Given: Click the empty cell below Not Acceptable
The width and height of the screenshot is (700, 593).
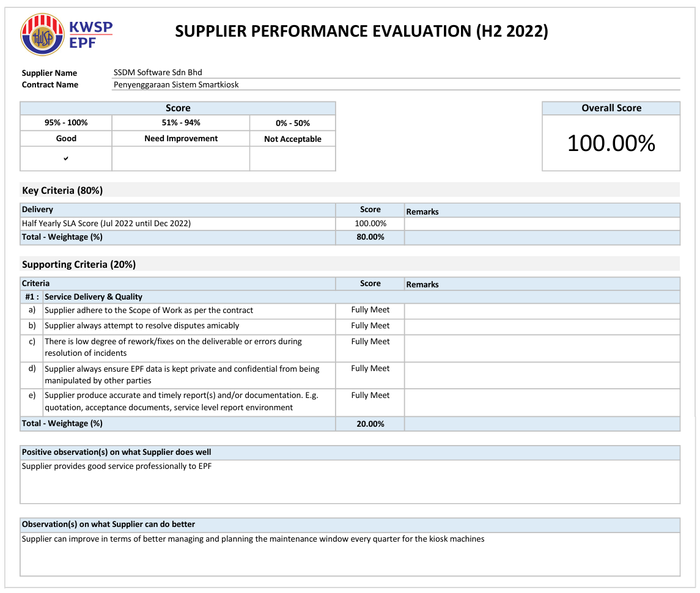Looking at the screenshot, I should (293, 158).
